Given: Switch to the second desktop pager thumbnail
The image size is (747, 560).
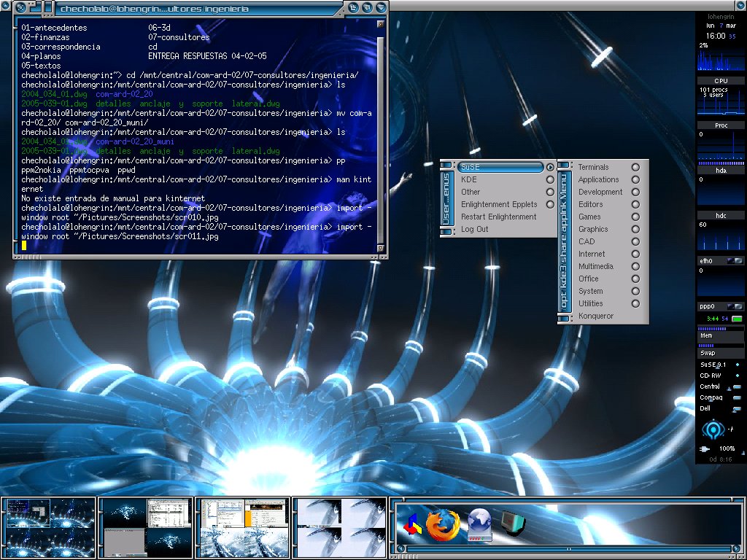Looking at the screenshot, I should point(146,526).
